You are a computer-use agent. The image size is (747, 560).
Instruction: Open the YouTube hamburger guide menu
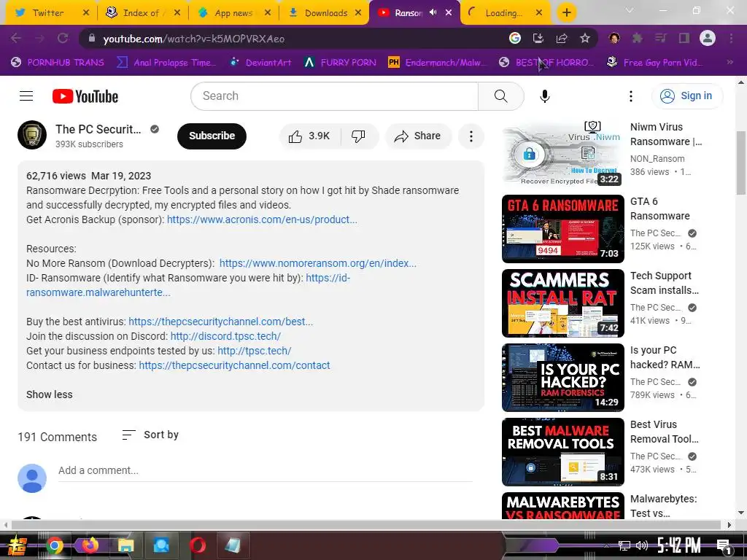pyautogui.click(x=26, y=96)
